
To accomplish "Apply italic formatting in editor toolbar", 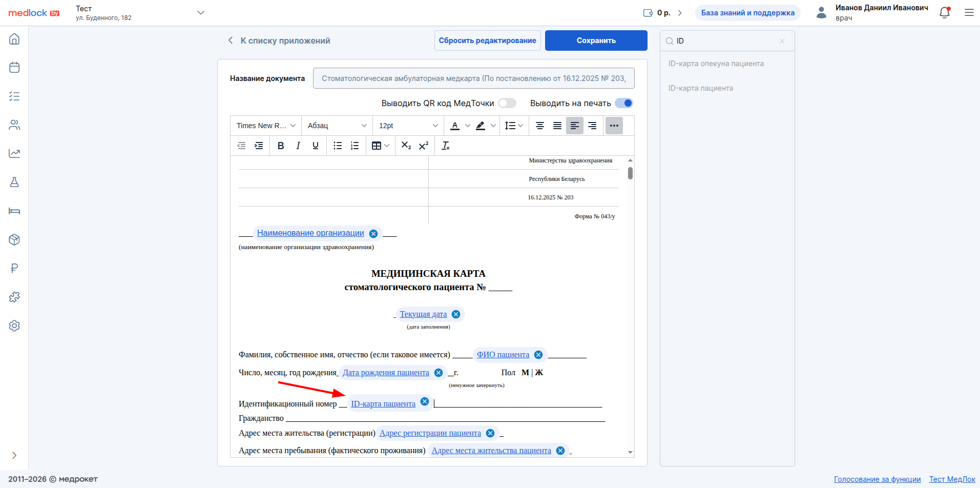I will click(298, 146).
